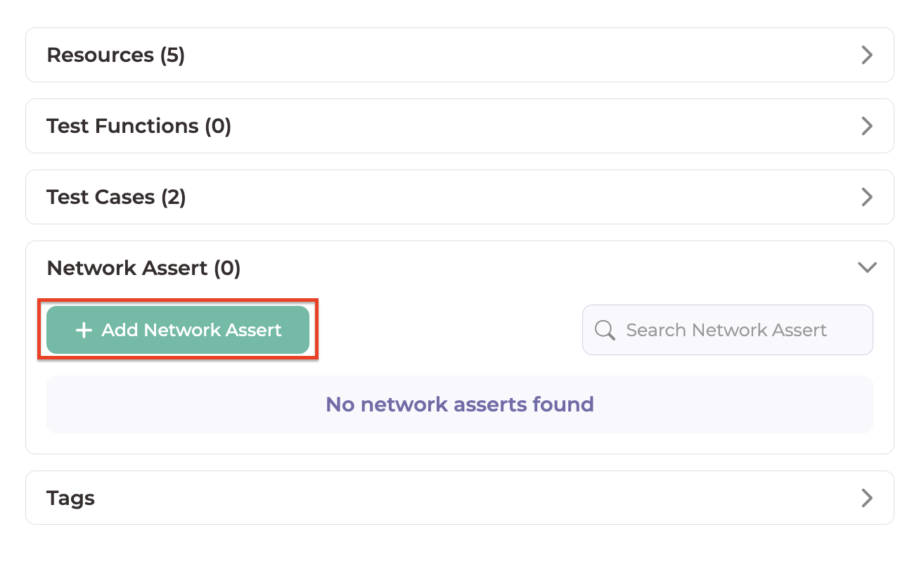Screen dimensions: 924x588
Task: Click empty middle of the Resources header row
Action: (492, 55)
